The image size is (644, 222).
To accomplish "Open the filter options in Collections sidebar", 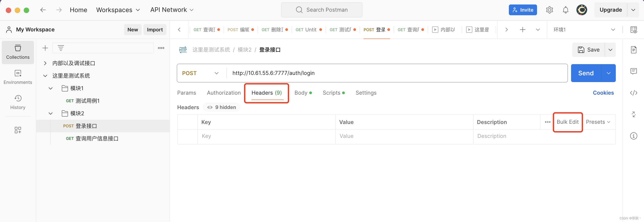I will click(x=61, y=48).
